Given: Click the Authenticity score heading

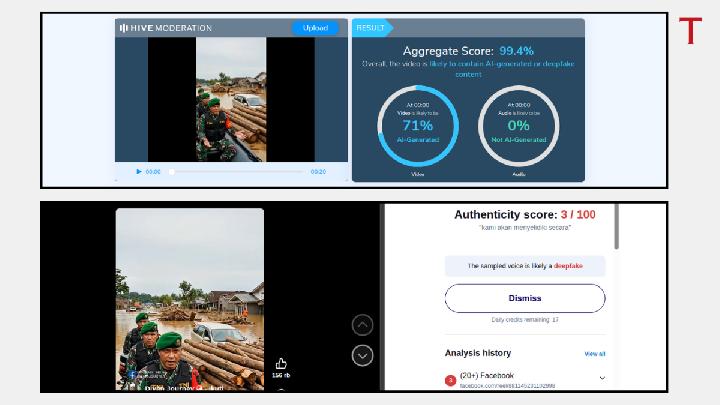Looking at the screenshot, I should [x=524, y=215].
